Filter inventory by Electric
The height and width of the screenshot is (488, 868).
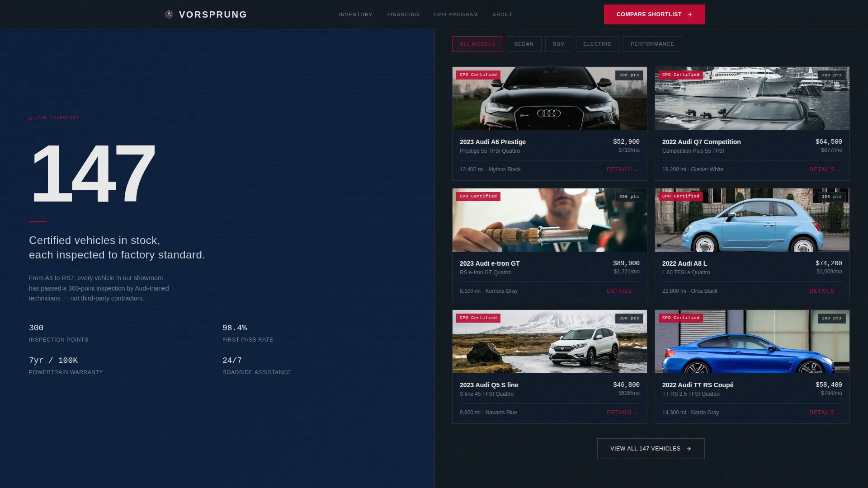[x=597, y=44]
